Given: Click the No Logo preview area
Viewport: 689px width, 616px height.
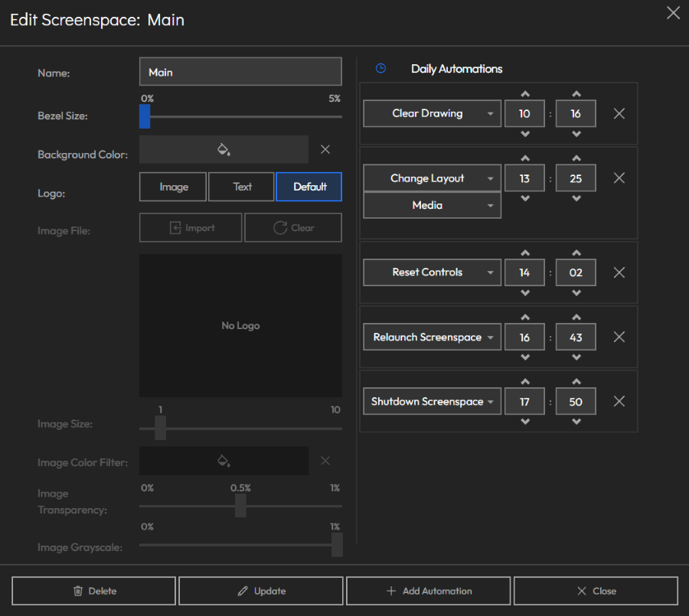Looking at the screenshot, I should [x=240, y=325].
